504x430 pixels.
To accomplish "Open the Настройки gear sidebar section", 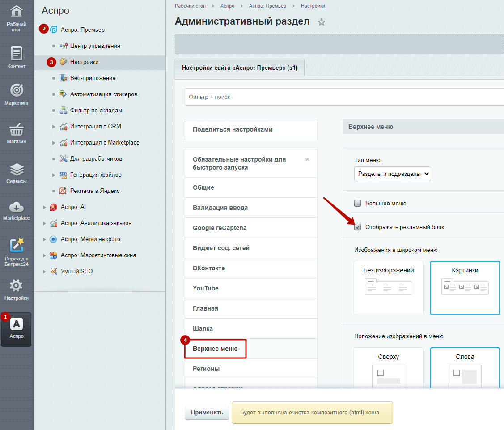I will [17, 290].
